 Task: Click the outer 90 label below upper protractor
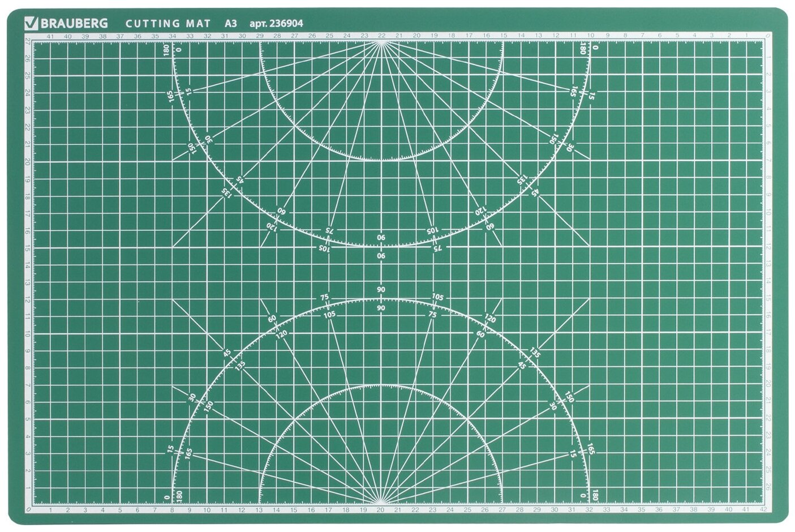pyautogui.click(x=381, y=256)
